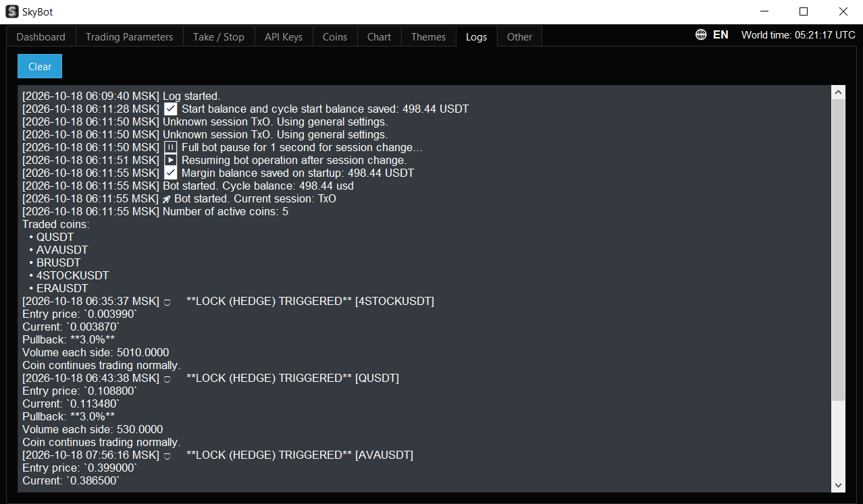Select the Coins tab
The height and width of the screenshot is (504, 863).
[x=335, y=37]
